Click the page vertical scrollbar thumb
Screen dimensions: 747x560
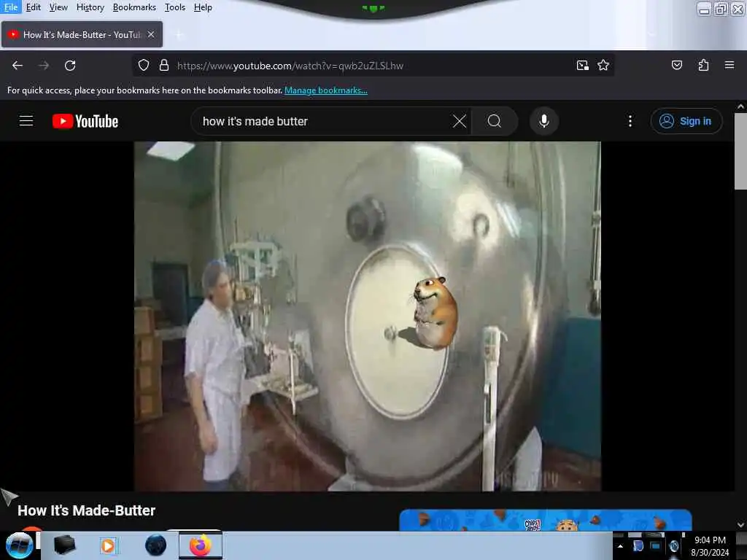740,151
